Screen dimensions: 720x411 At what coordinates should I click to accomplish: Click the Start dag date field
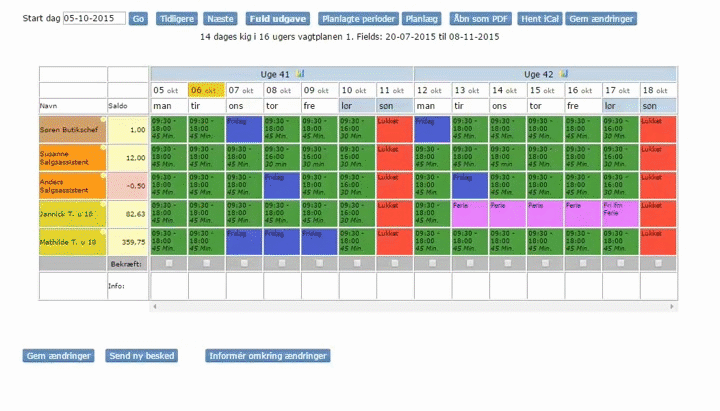click(x=94, y=18)
